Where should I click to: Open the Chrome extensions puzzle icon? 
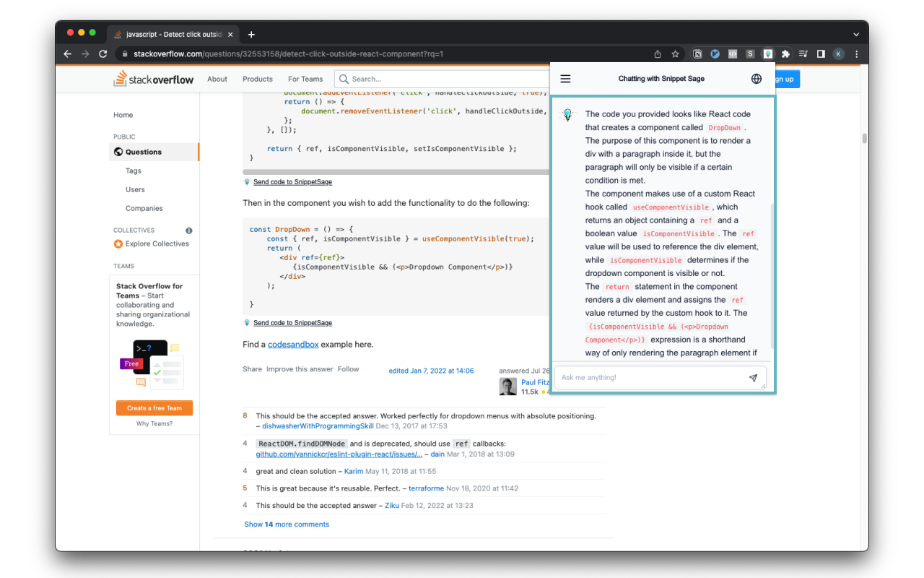point(785,54)
